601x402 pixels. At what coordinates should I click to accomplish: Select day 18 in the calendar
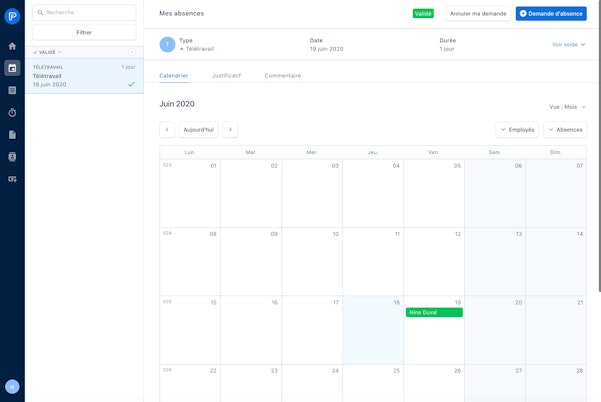(x=373, y=330)
